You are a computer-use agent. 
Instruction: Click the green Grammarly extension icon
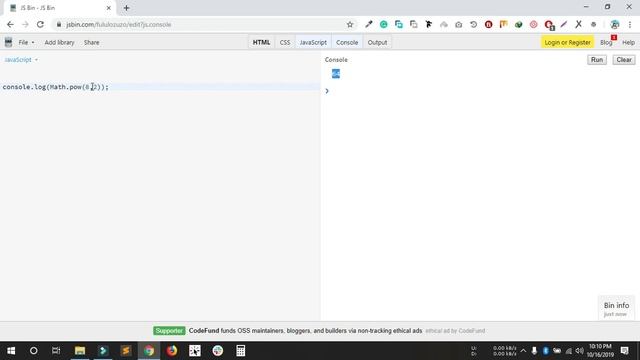[x=384, y=24]
